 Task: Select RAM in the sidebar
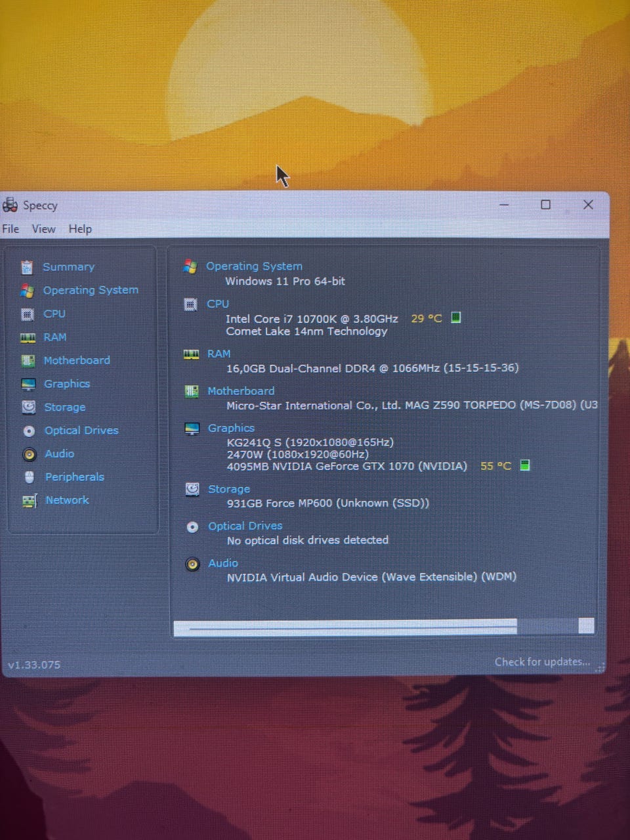(x=55, y=337)
